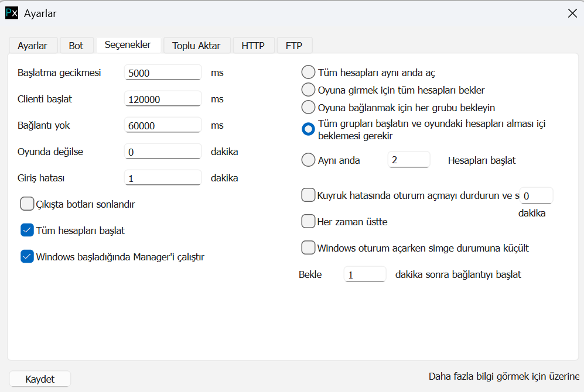Select the Aynı anda radio option
584x392 pixels.
308,160
